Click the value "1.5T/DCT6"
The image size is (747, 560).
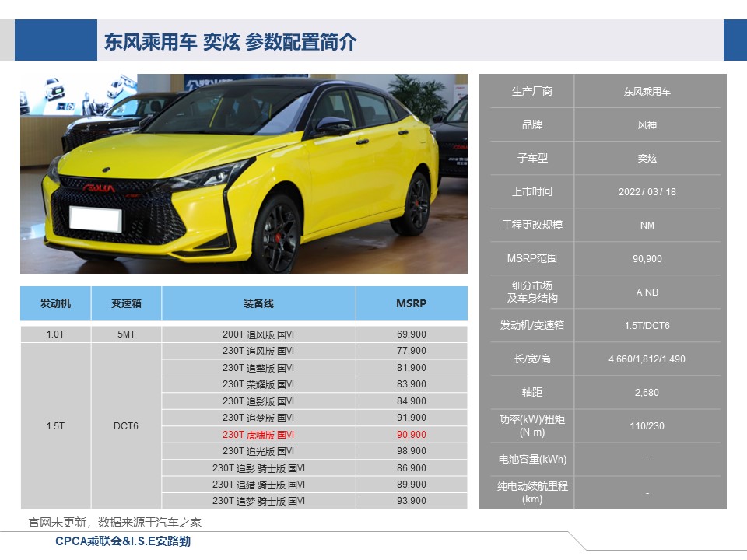(647, 326)
